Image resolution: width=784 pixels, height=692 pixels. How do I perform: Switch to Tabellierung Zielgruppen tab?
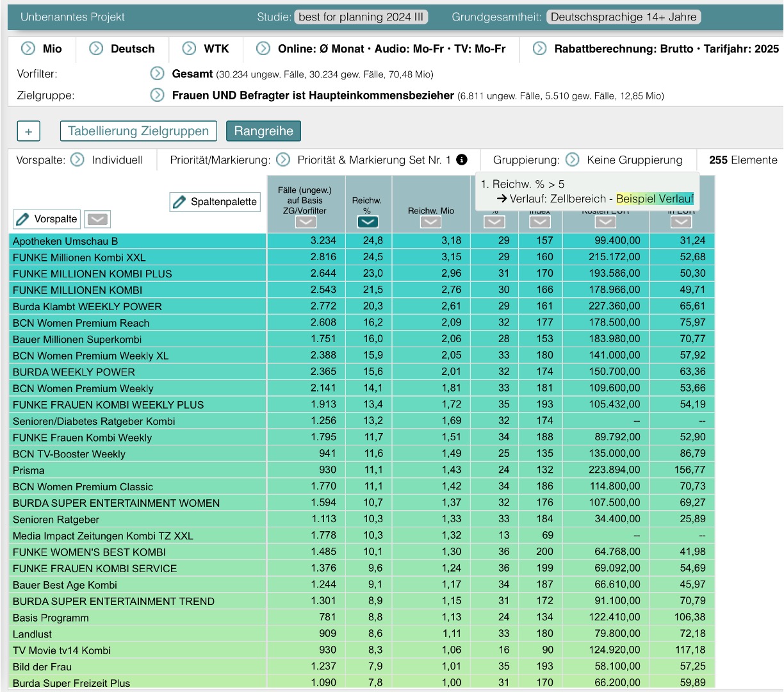click(x=138, y=131)
